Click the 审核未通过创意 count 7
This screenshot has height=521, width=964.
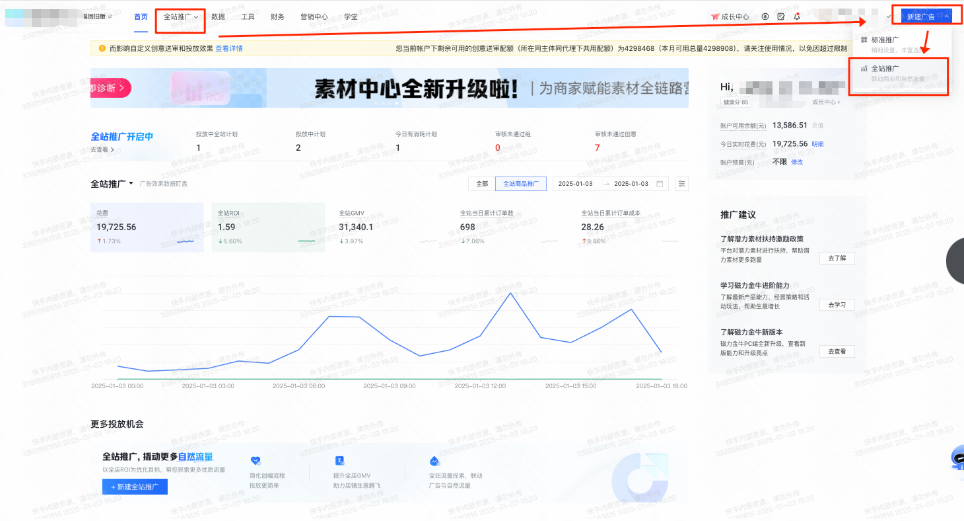597,148
